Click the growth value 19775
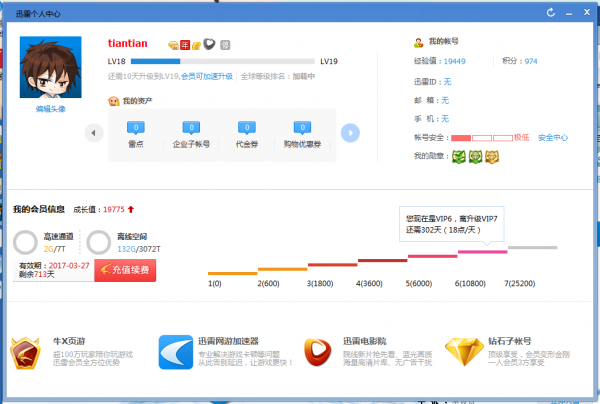Screen dimensions: 600x404 click(114, 210)
